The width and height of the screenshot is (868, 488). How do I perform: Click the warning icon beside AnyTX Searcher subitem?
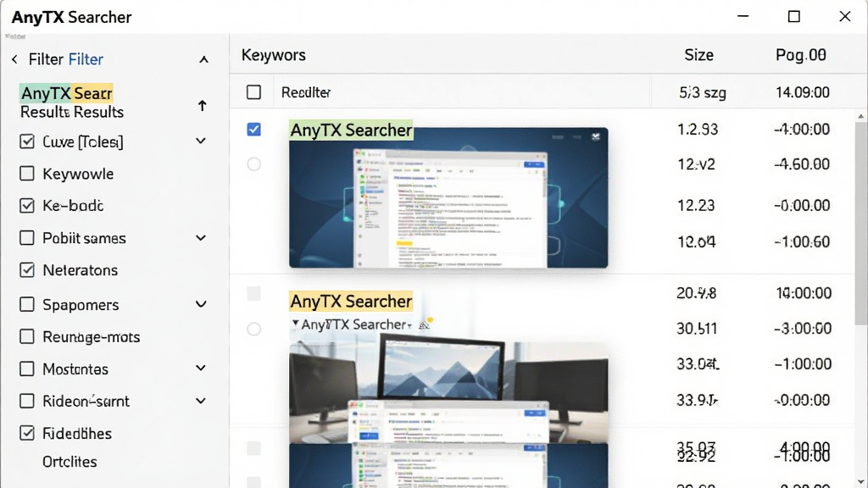point(426,324)
